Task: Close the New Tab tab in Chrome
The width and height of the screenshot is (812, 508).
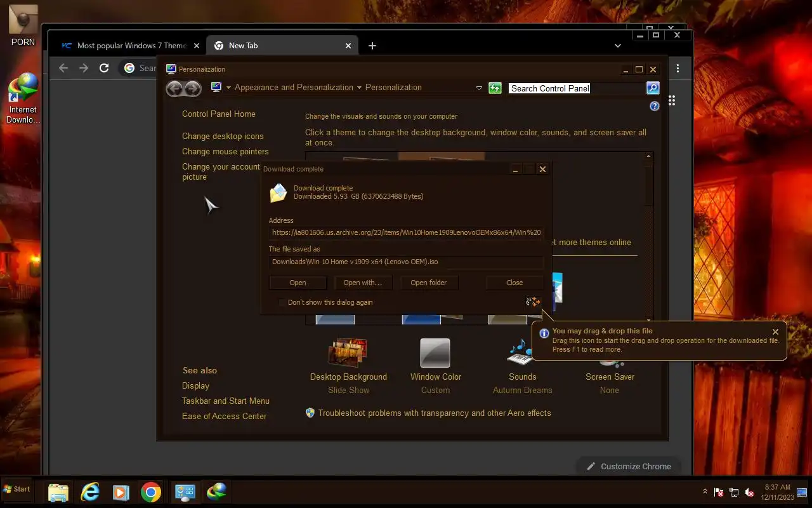Action: coord(348,46)
